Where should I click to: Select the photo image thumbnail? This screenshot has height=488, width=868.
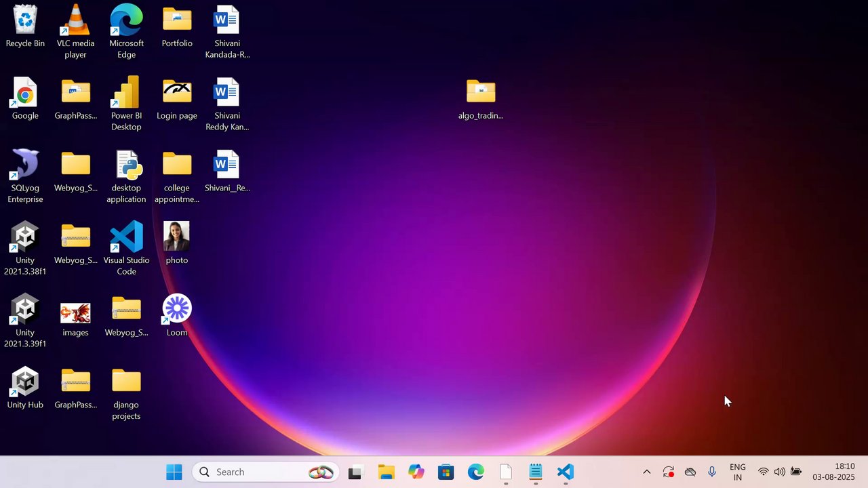pyautogui.click(x=177, y=244)
